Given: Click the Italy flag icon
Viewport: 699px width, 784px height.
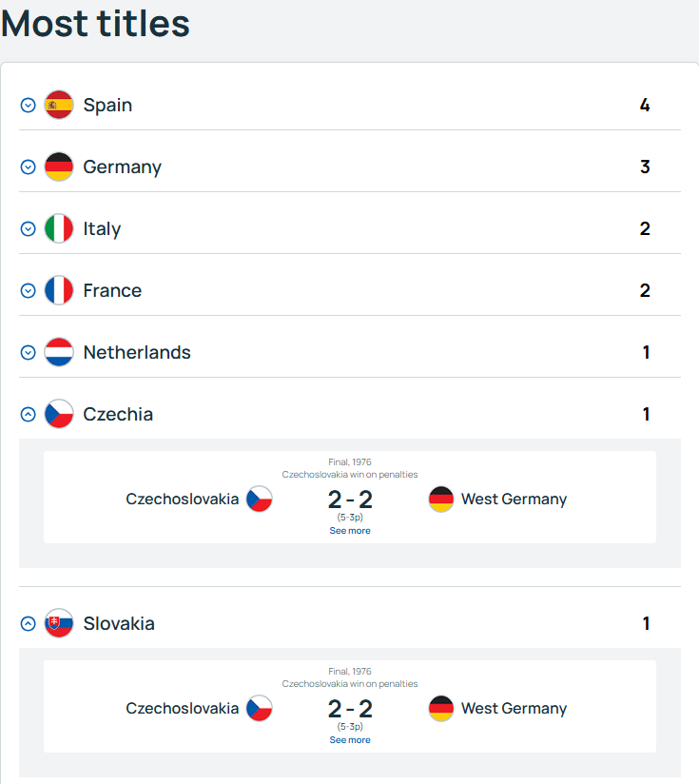Looking at the screenshot, I should coord(59,228).
